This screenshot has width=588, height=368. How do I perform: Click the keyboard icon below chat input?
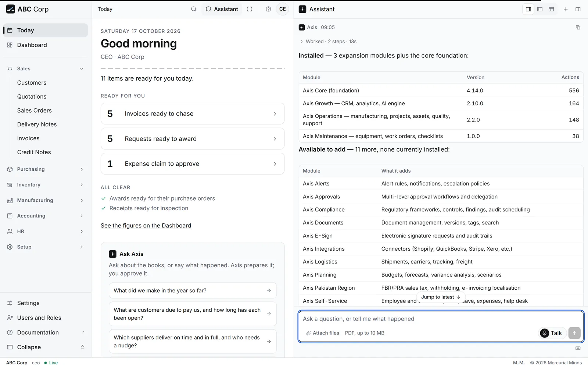578,348
